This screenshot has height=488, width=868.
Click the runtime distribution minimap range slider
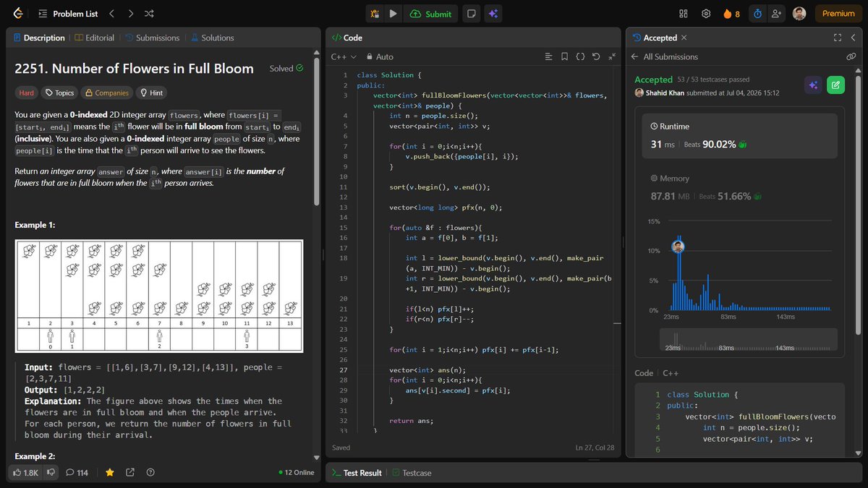pos(748,340)
